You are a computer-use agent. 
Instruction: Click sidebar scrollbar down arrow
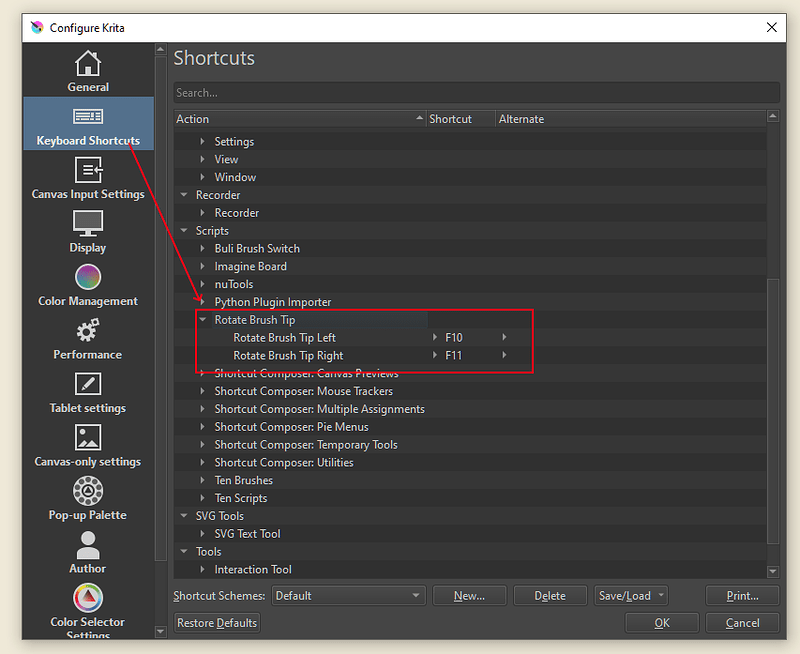(x=160, y=632)
